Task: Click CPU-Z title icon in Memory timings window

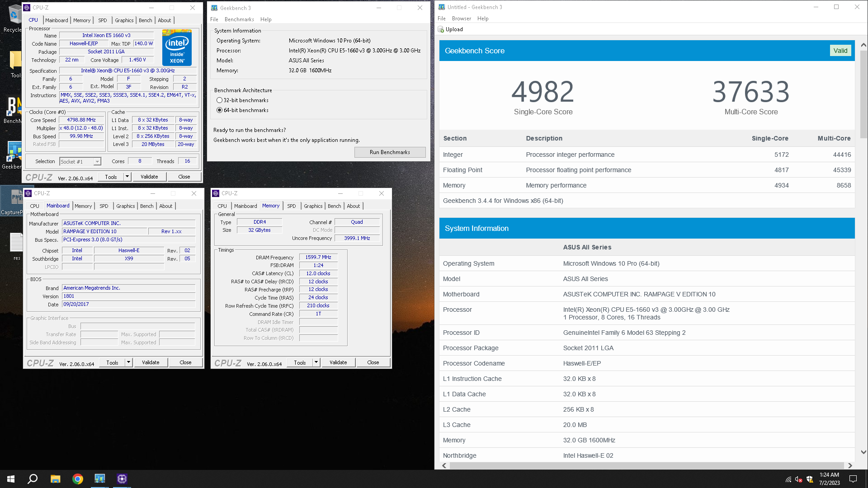Action: (216, 193)
